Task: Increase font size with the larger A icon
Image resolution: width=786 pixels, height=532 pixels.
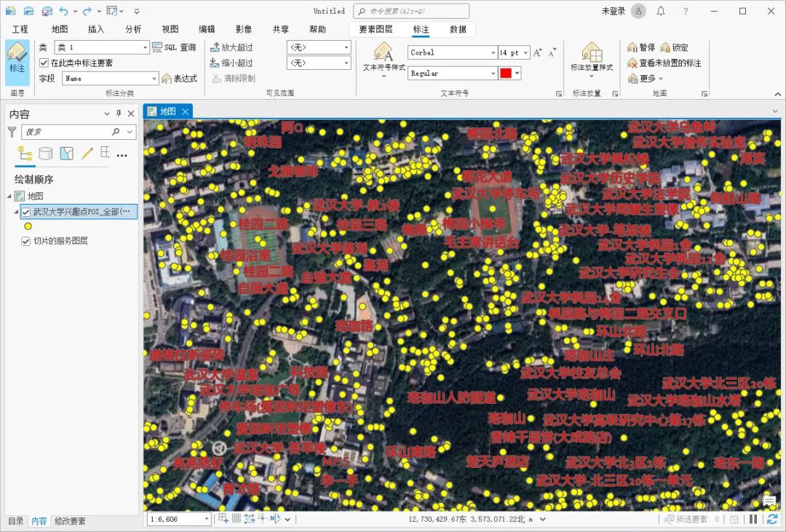Action: tap(537, 52)
